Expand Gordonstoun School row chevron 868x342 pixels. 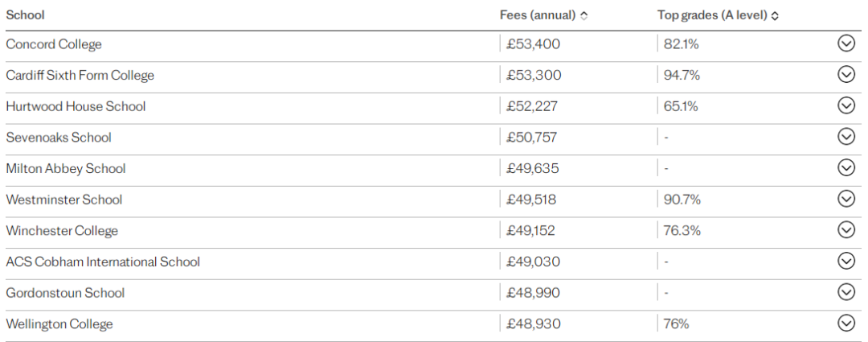pos(845,291)
